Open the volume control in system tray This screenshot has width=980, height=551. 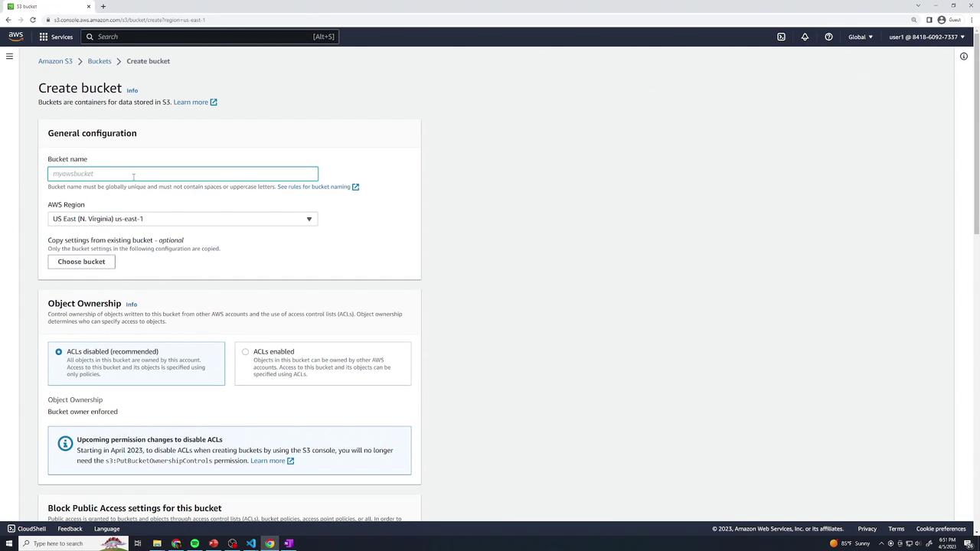point(918,543)
